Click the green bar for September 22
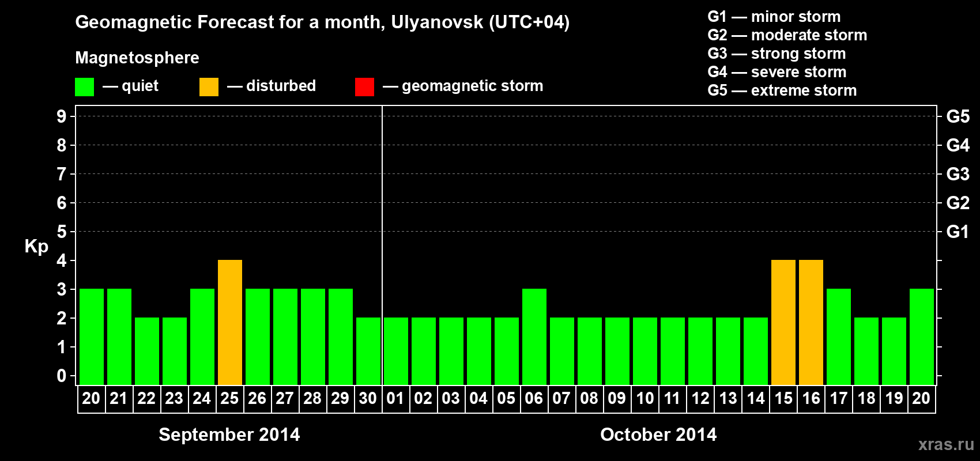The height and width of the screenshot is (461, 980). point(147,351)
